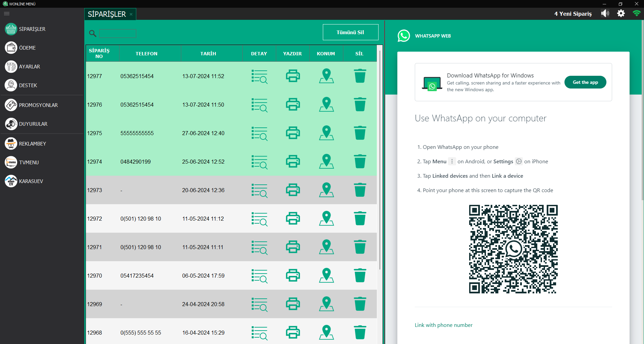Show location for order 12977
Viewport: 644px width, 344px height.
point(326,76)
